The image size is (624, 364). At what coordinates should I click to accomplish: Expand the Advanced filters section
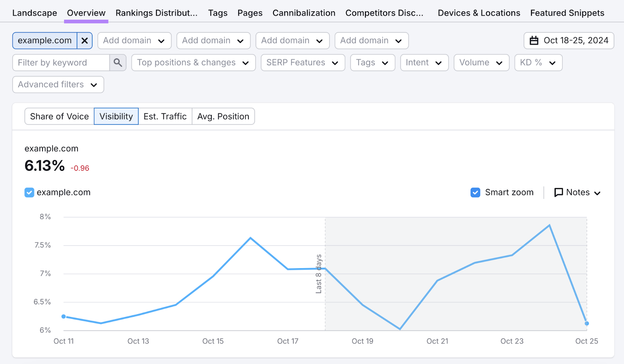pos(58,84)
